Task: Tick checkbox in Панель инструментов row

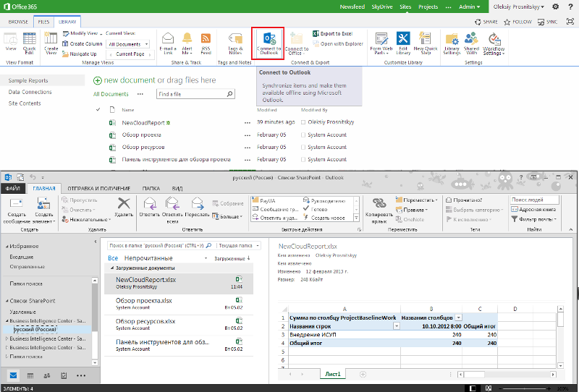Action: [x=303, y=159]
